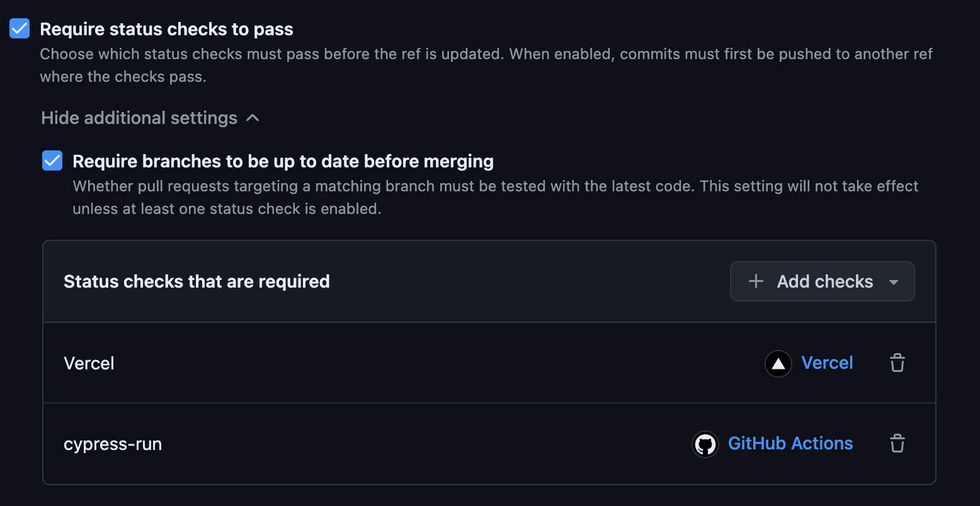Open the Add checks dropdown arrow
Image resolution: width=980 pixels, height=506 pixels.
click(x=893, y=282)
